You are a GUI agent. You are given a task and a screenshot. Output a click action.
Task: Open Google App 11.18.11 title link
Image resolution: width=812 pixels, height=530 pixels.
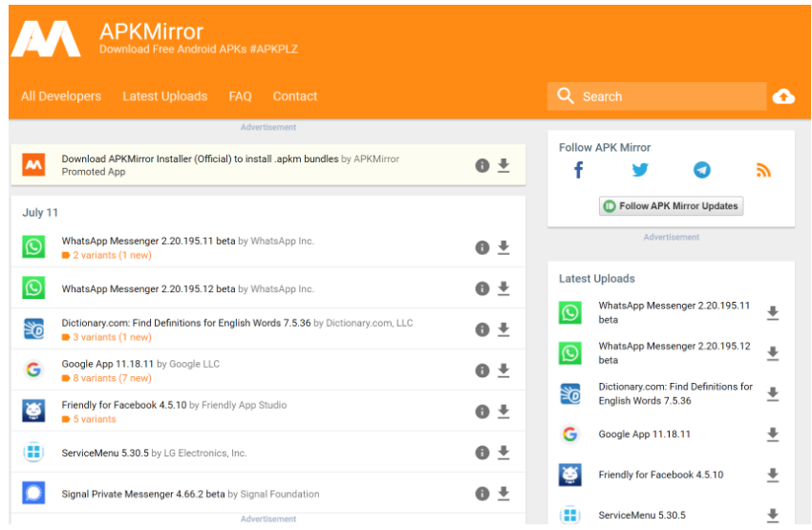pos(108,364)
